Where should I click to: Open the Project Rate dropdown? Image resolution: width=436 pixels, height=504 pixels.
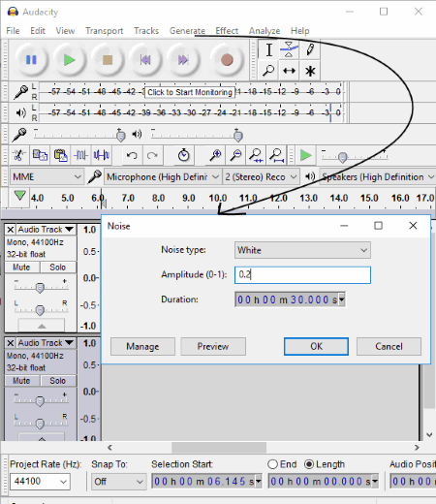[40, 482]
